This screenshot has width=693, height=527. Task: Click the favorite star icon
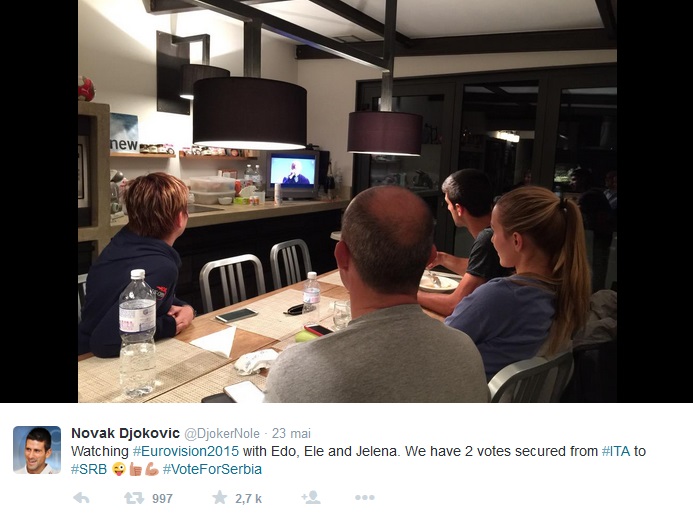pos(220,497)
